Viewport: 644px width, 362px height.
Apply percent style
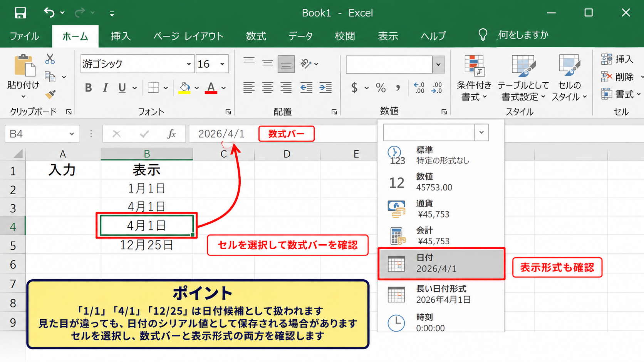point(381,88)
